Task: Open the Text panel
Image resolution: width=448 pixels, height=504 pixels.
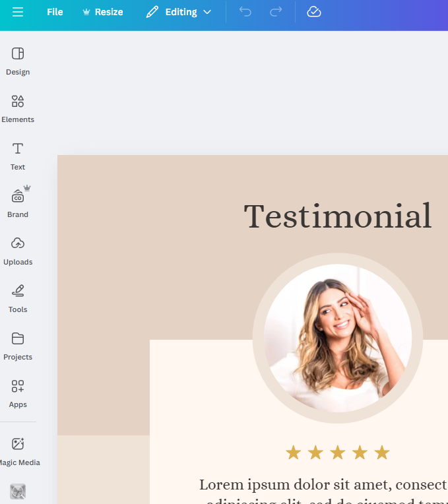Action: [18, 156]
